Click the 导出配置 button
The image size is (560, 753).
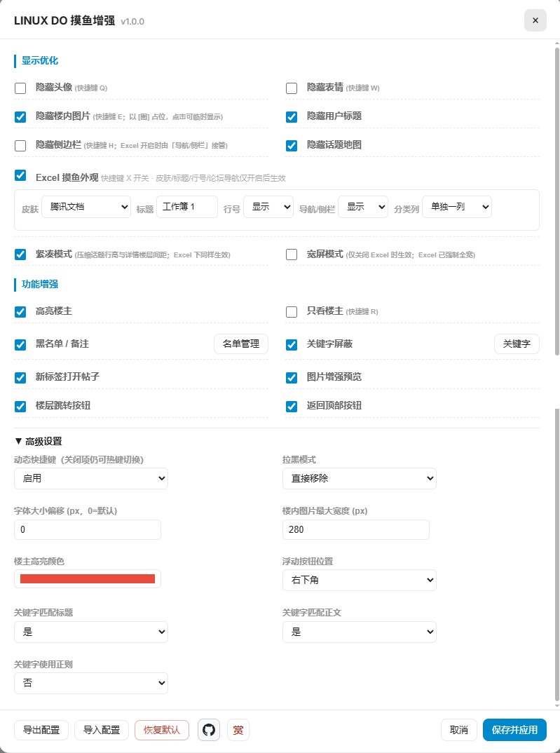point(41,730)
